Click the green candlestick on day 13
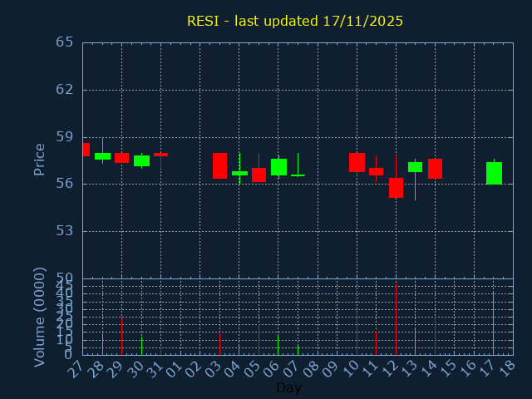 click(415, 167)
